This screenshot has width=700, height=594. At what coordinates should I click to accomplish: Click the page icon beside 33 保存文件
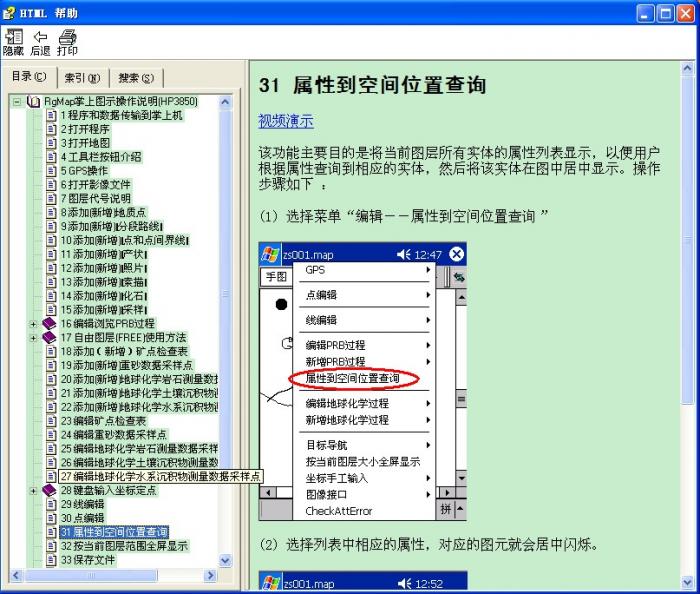click(x=51, y=560)
